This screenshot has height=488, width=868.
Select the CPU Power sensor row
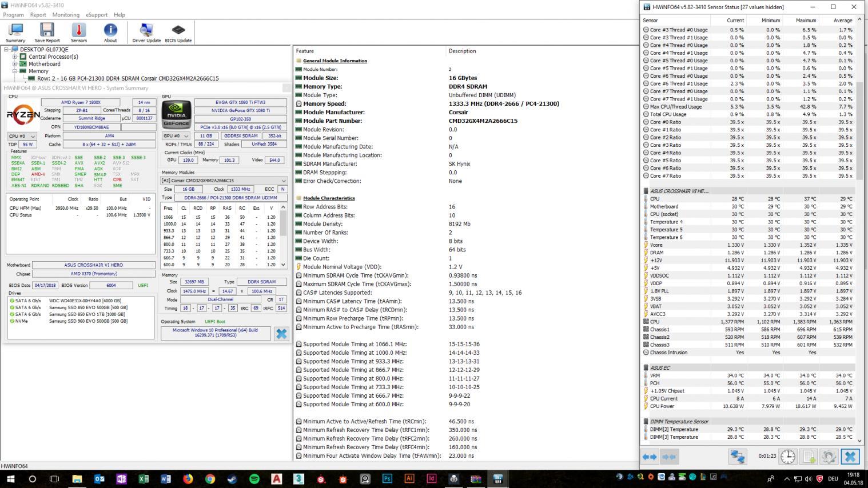pos(749,406)
